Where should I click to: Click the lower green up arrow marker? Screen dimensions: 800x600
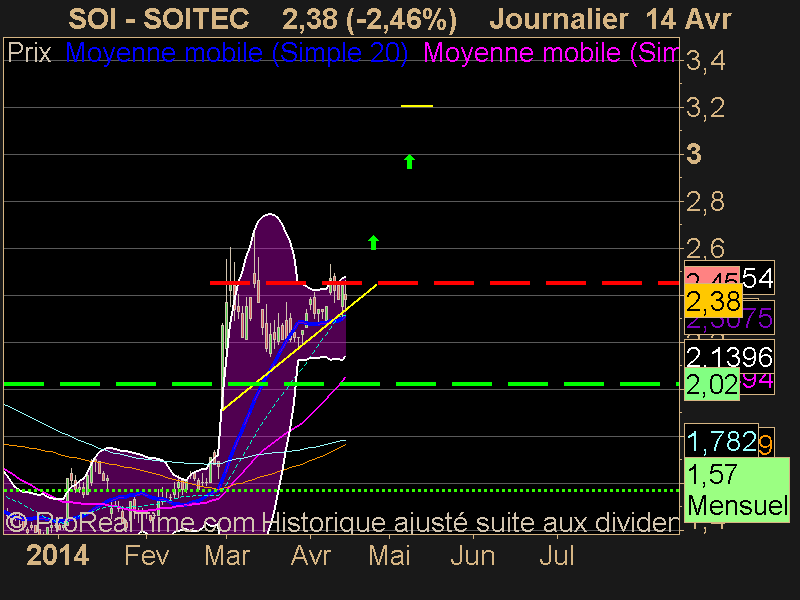[x=373, y=242]
